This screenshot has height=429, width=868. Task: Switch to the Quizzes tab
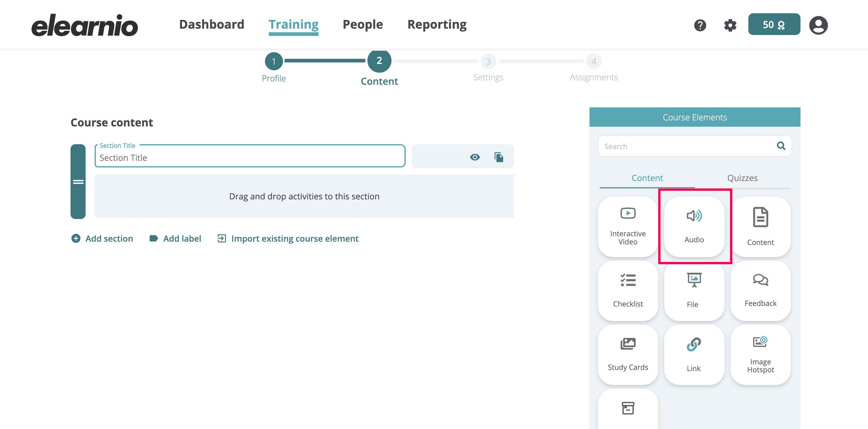coord(742,178)
